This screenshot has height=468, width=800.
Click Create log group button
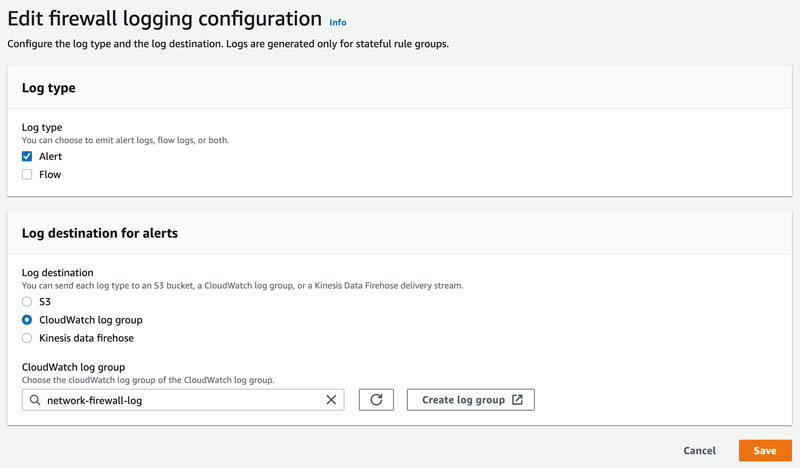click(470, 400)
